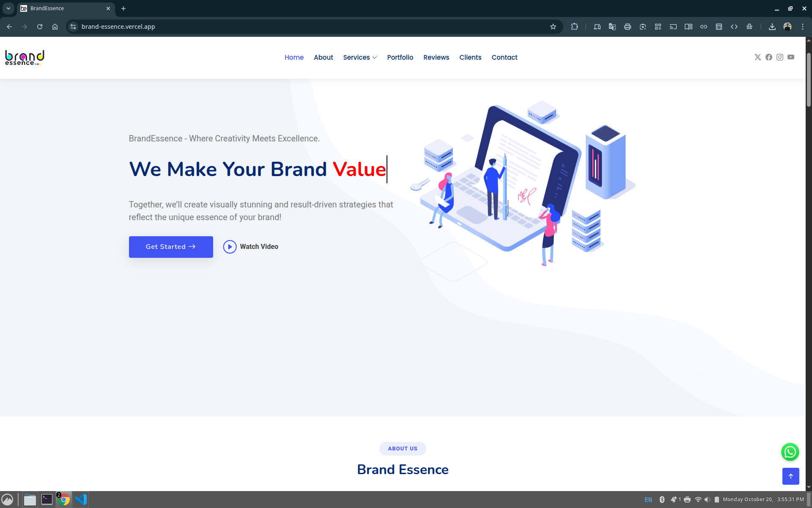Click the address bar URL field
The height and width of the screenshot is (508, 812).
(296, 27)
